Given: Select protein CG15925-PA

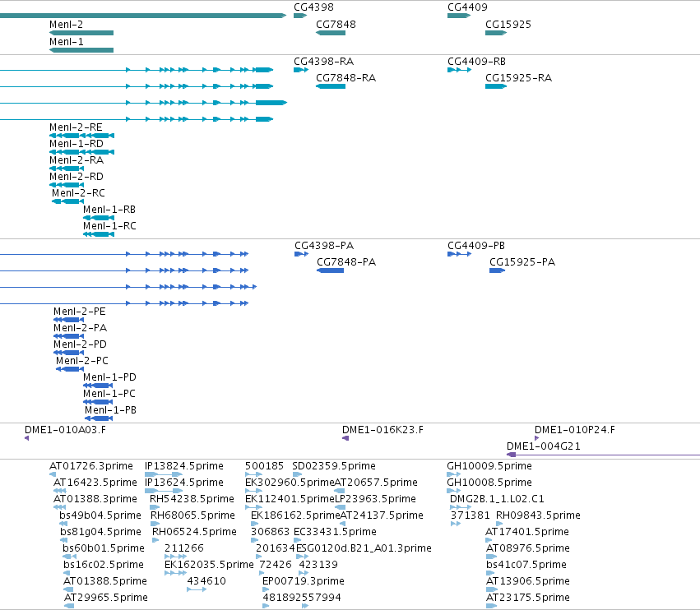Looking at the screenshot, I should (x=497, y=270).
